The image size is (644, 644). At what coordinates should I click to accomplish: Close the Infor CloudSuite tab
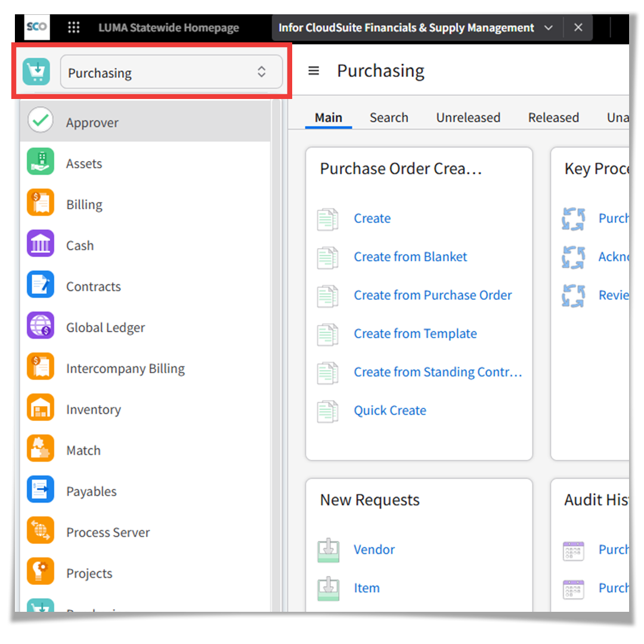(578, 27)
